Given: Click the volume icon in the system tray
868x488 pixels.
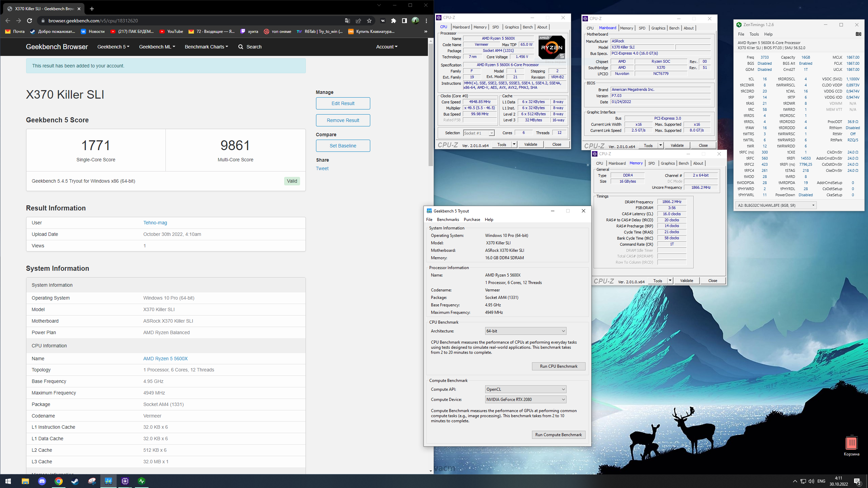Looking at the screenshot, I should pos(811,481).
